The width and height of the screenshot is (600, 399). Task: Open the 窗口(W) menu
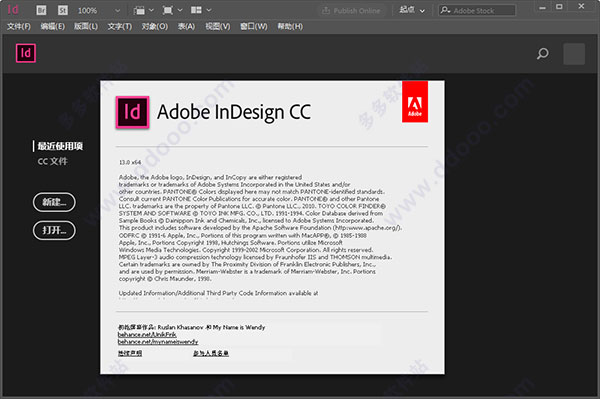254,26
